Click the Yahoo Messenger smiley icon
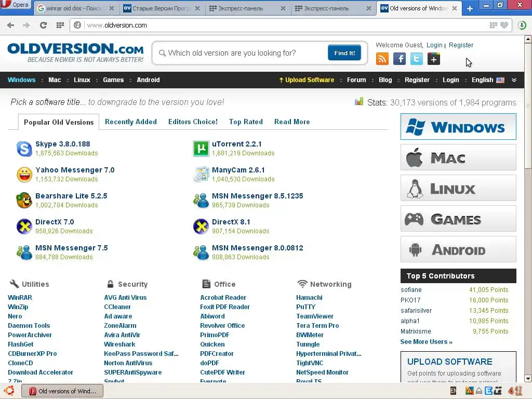This screenshot has width=532, height=399. tap(24, 175)
